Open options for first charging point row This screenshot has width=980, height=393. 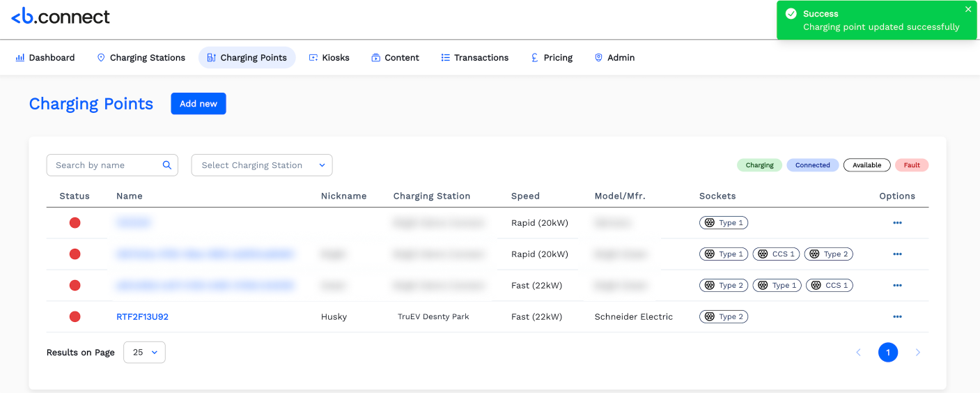click(897, 223)
